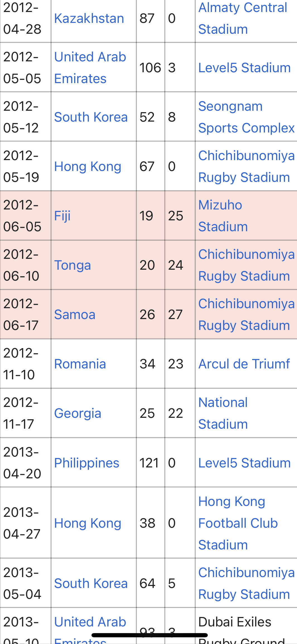Open the Philippines team link

[87, 463]
